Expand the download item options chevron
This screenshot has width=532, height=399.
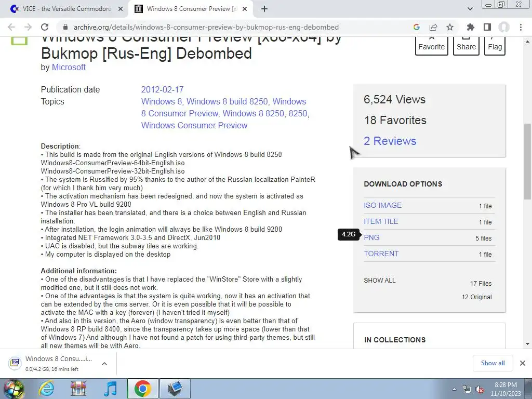[104, 363]
